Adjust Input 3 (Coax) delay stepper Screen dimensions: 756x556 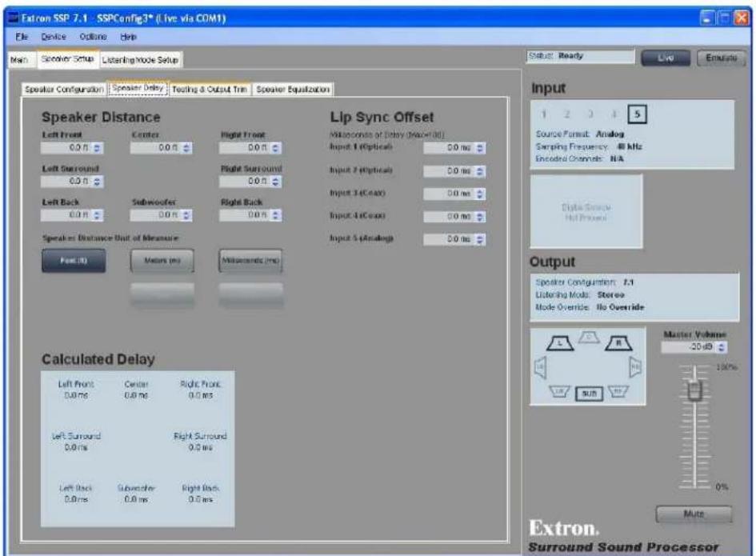click(x=480, y=194)
